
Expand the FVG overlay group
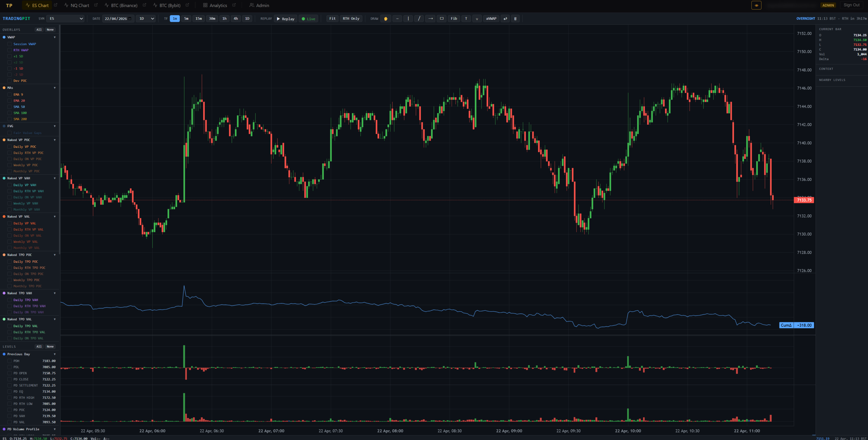[x=55, y=126]
